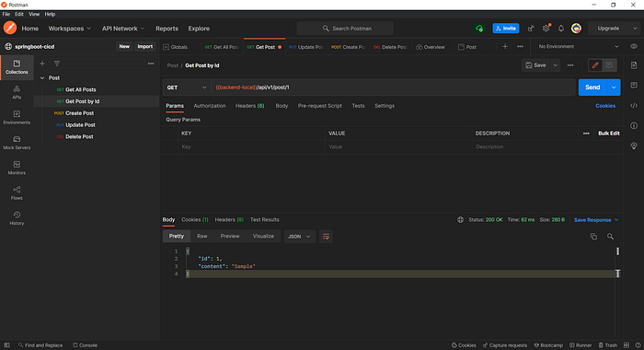Collapse the Post collection folder

tap(42, 77)
